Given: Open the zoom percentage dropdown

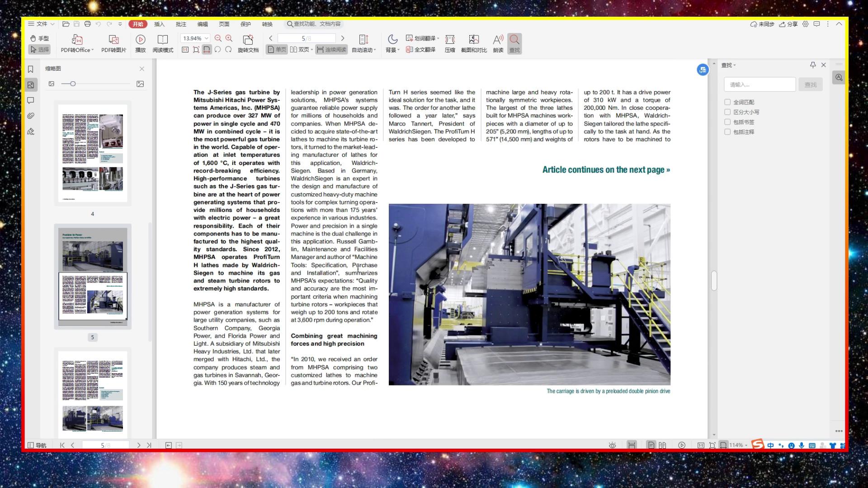Looking at the screenshot, I should pos(207,38).
